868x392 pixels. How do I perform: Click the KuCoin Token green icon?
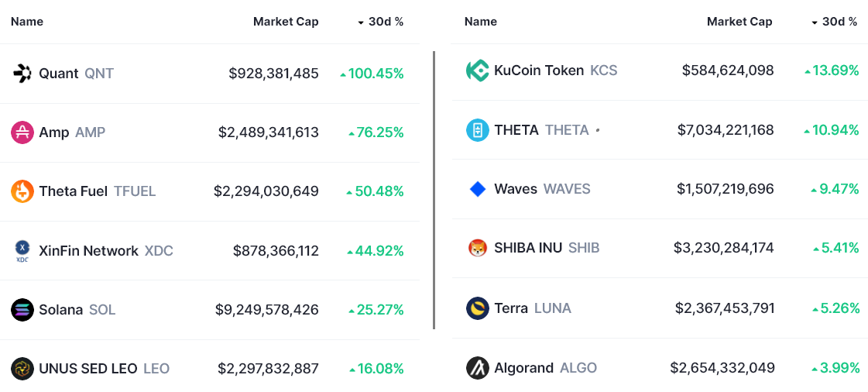click(477, 70)
